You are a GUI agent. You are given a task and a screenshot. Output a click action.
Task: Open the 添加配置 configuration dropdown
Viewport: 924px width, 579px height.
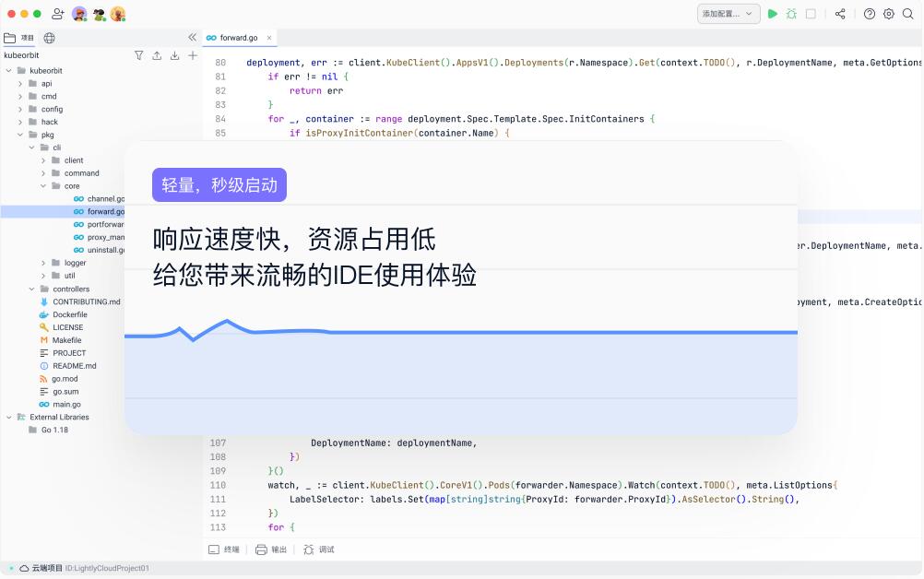point(729,14)
